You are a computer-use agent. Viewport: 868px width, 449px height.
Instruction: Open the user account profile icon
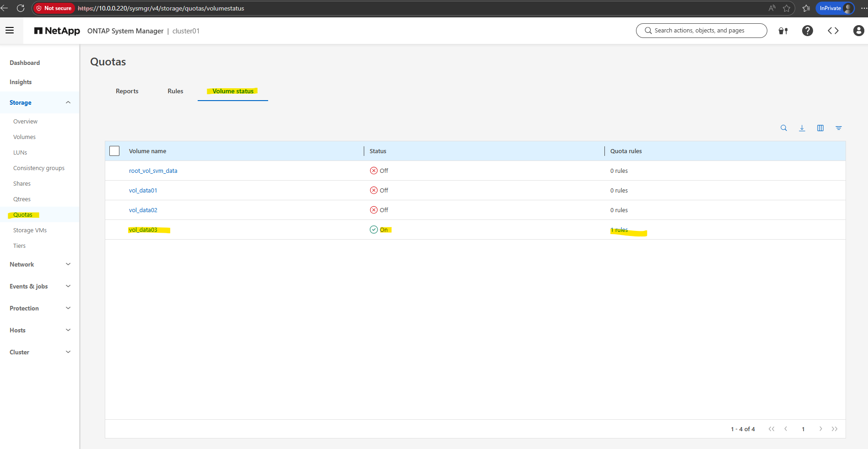(x=858, y=31)
